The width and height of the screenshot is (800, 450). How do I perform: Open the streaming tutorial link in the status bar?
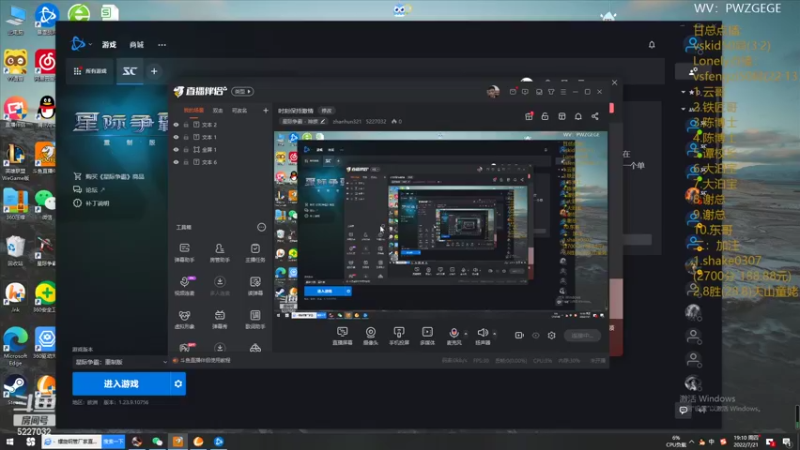[x=202, y=360]
